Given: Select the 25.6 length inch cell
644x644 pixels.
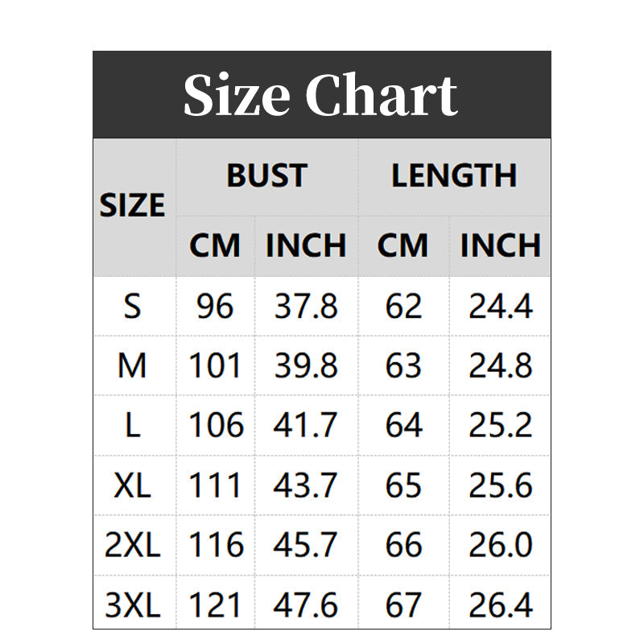Looking at the screenshot, I should [x=500, y=485].
